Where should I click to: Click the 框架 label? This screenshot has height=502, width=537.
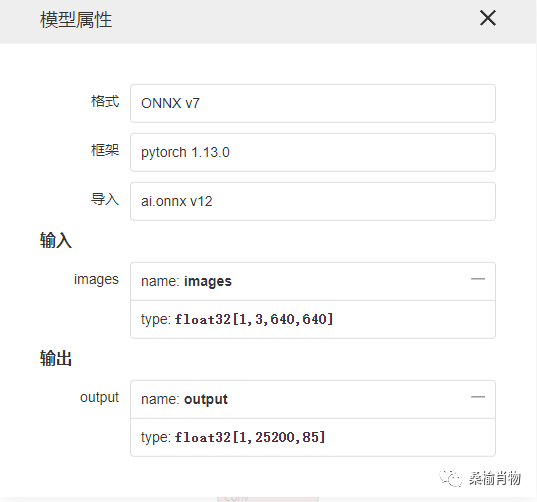105,150
